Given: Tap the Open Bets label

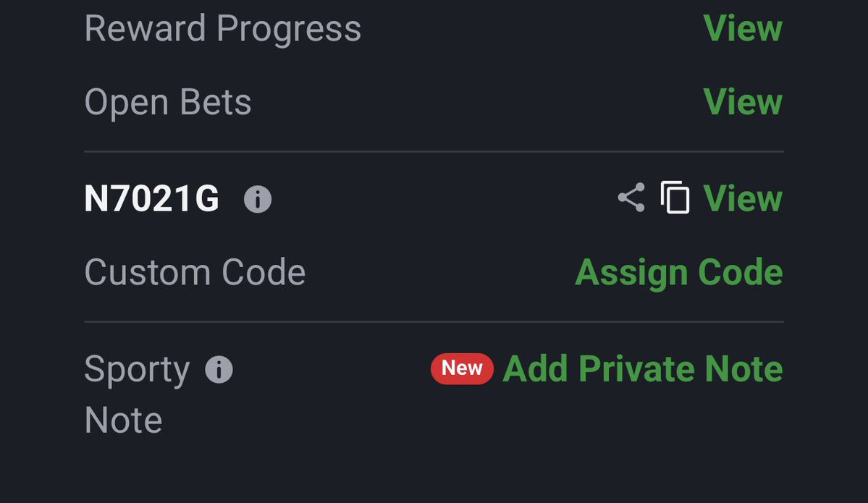Looking at the screenshot, I should pos(168,103).
